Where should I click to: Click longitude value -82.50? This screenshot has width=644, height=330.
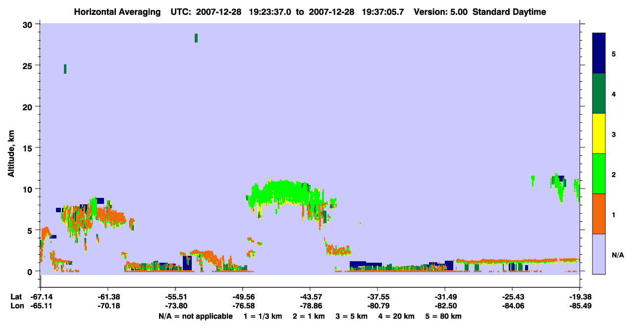pos(445,306)
